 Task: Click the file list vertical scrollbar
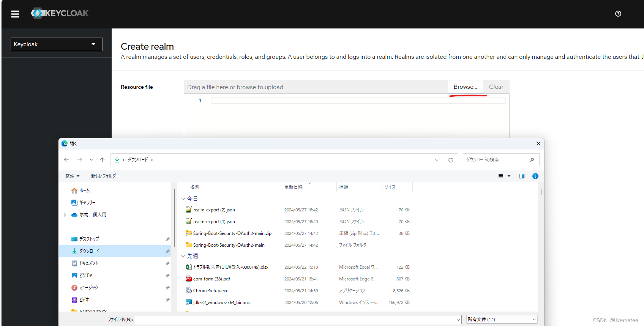(x=541, y=192)
